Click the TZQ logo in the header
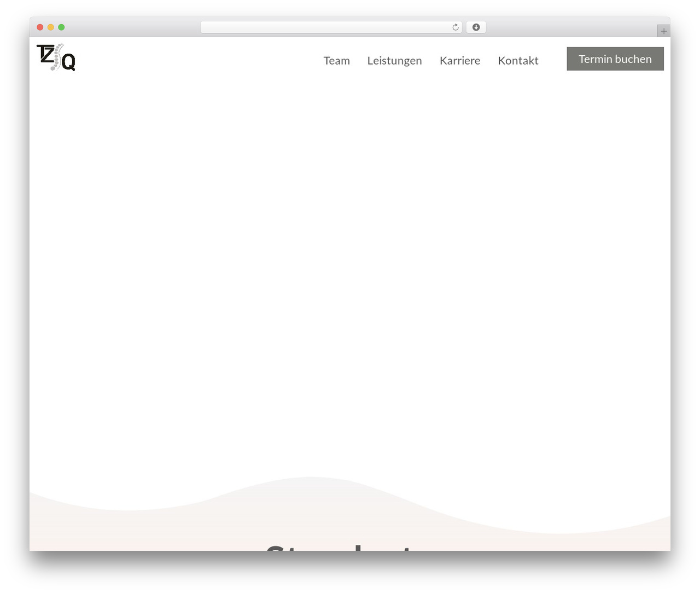This screenshot has width=700, height=593. (x=56, y=57)
